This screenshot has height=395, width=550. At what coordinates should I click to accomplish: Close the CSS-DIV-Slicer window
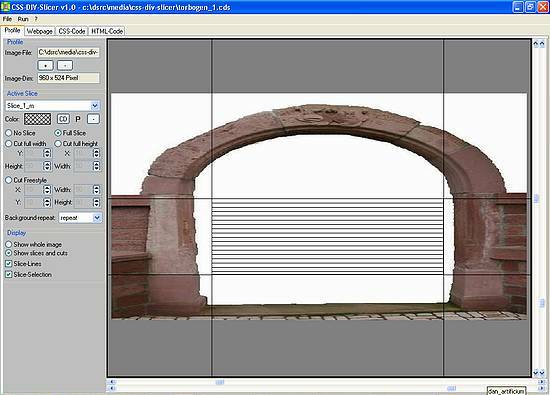point(543,7)
